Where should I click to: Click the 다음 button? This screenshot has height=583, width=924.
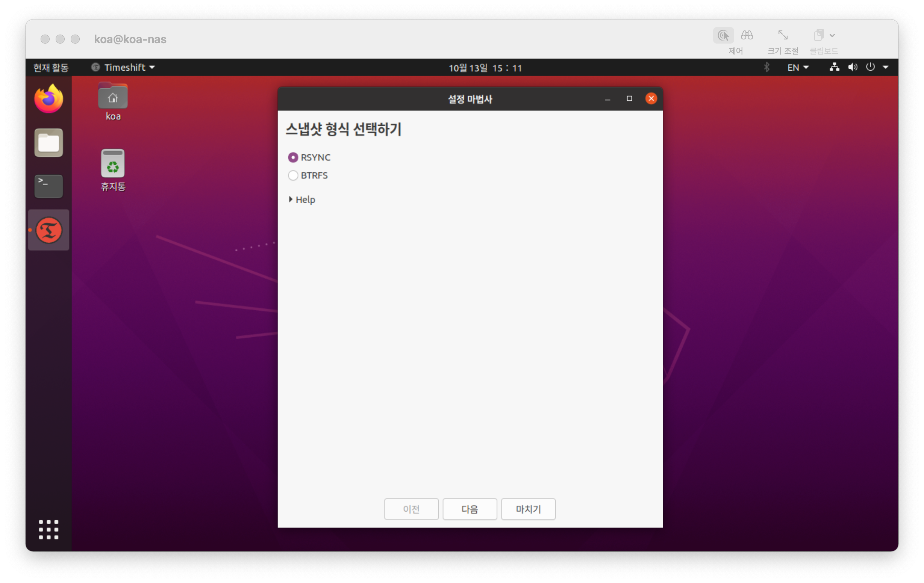[470, 509]
